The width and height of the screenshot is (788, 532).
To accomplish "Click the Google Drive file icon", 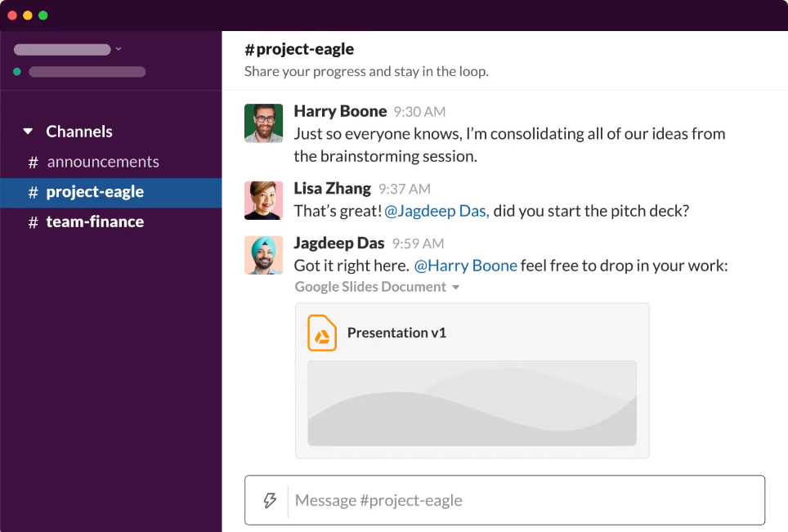I will (x=321, y=333).
